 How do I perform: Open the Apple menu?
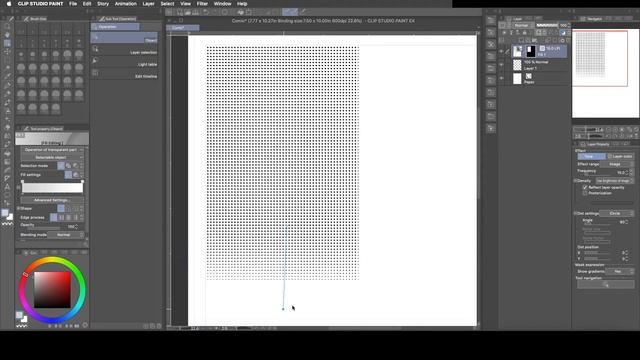[x=9, y=4]
